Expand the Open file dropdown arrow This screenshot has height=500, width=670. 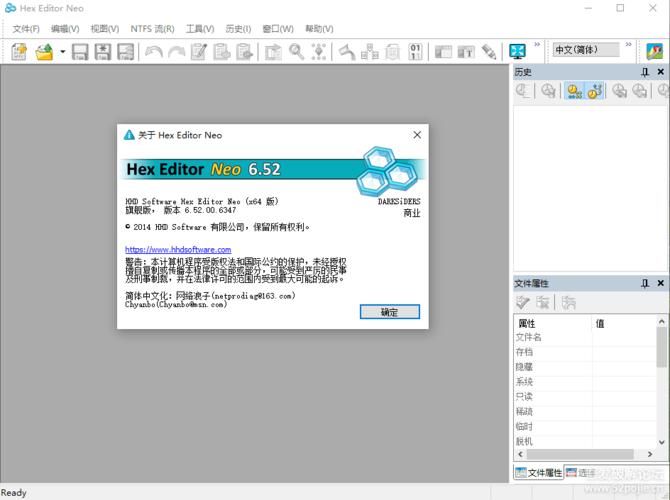coord(62,52)
